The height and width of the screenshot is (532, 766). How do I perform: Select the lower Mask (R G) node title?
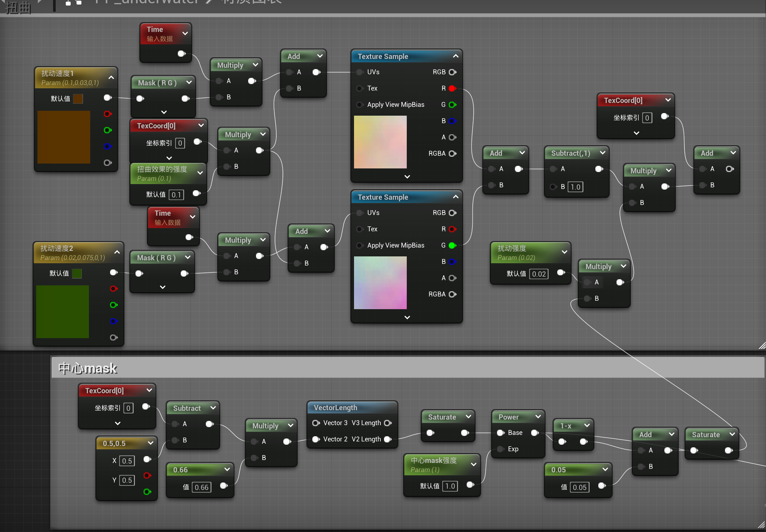pyautogui.click(x=156, y=258)
